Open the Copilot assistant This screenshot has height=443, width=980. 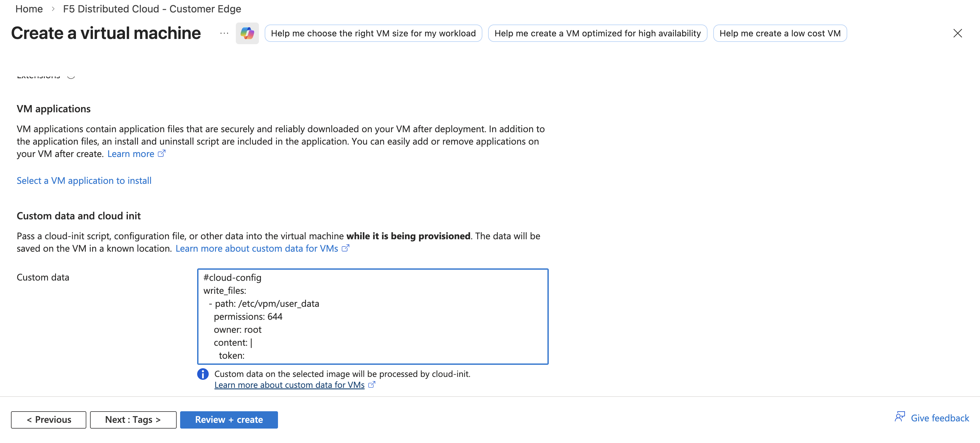247,33
